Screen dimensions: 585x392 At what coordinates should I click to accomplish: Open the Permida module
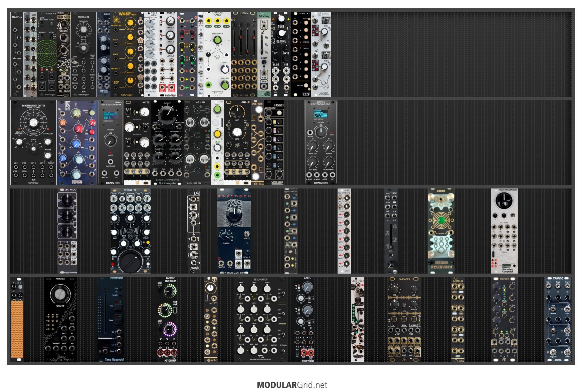click(60, 320)
